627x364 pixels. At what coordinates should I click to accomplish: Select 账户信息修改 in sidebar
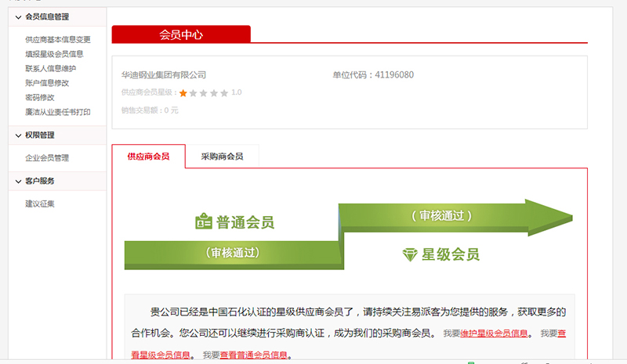tap(47, 83)
